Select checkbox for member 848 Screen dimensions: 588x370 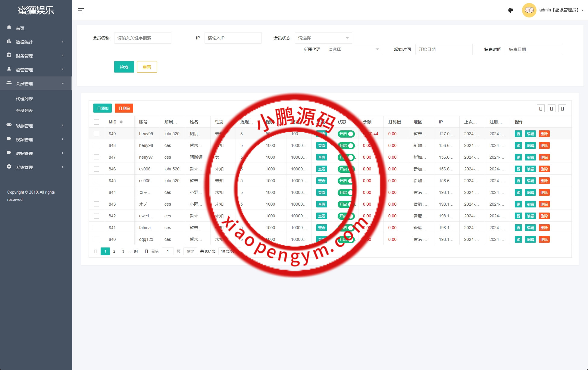coord(96,145)
